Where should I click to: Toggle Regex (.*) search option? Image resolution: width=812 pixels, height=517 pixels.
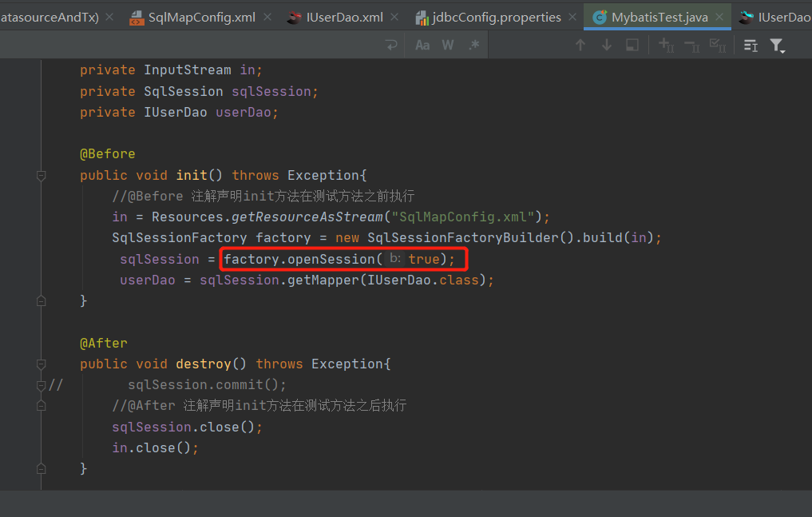[x=473, y=45]
